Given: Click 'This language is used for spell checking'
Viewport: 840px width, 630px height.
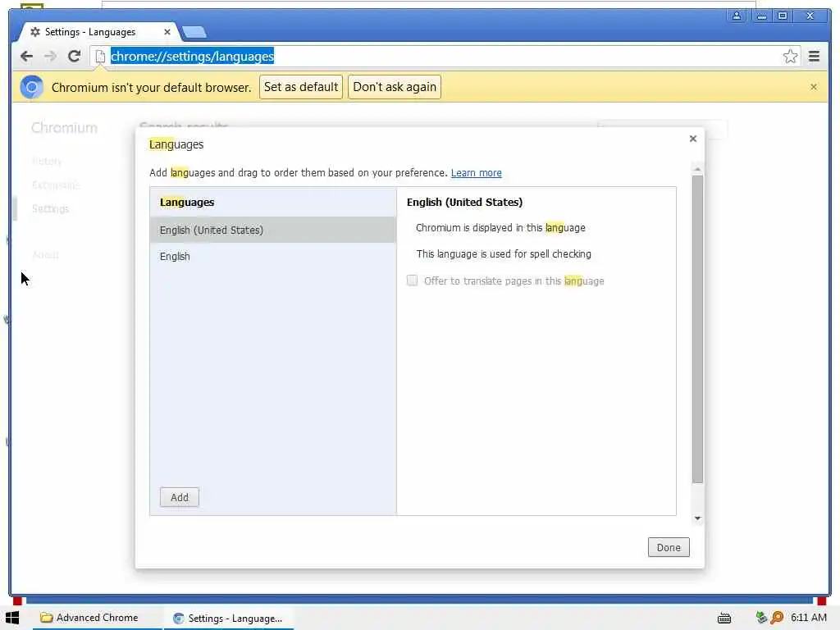Looking at the screenshot, I should pos(504,254).
